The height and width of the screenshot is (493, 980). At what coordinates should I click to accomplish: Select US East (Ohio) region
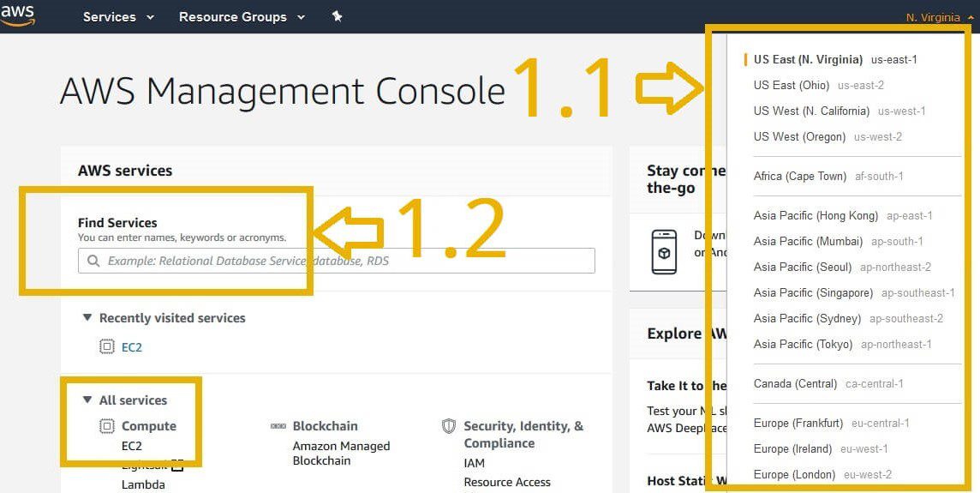point(792,85)
